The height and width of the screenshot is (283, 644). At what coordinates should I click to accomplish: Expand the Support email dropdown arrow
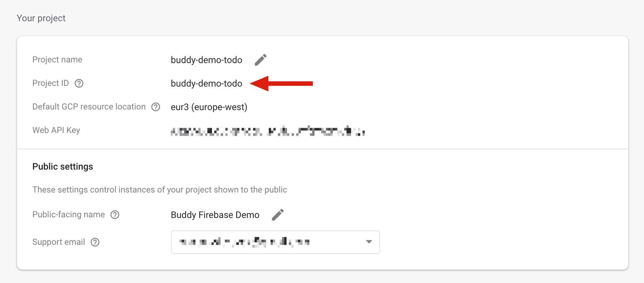[369, 242]
